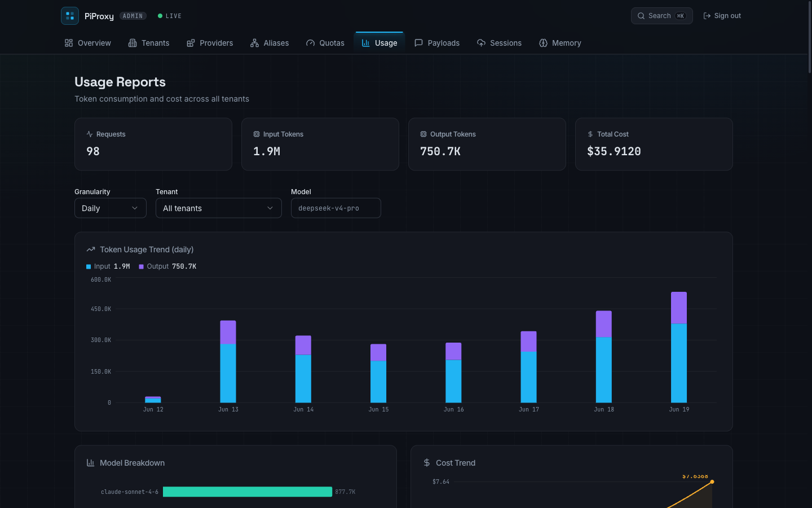The image size is (812, 508).
Task: Click the Requests value 98
Action: pos(93,151)
